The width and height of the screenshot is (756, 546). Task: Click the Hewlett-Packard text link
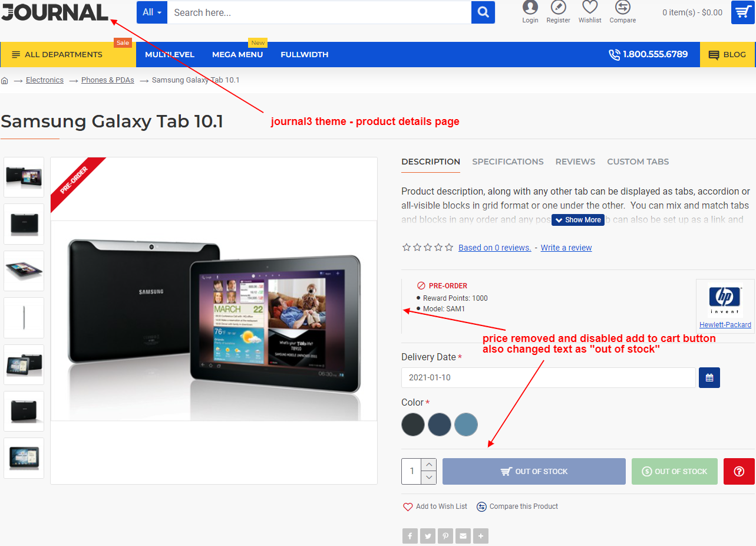click(x=725, y=325)
